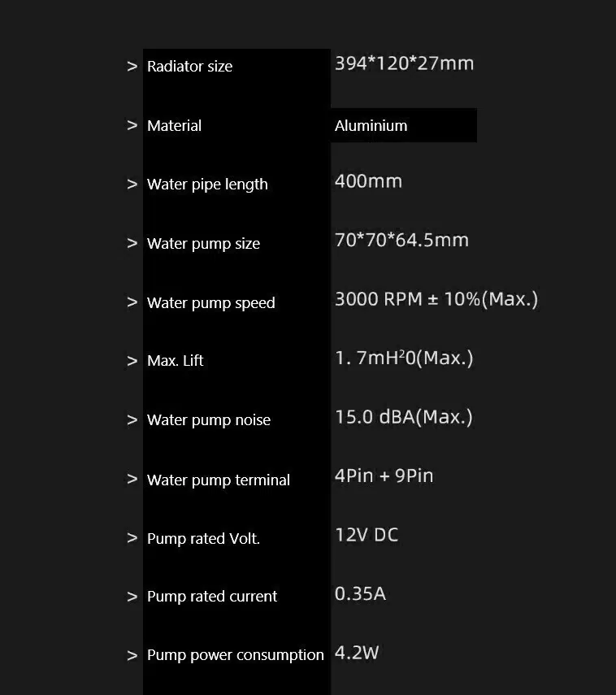Select the 4Pin + 9Pin value
This screenshot has height=695, width=616.
[384, 476]
